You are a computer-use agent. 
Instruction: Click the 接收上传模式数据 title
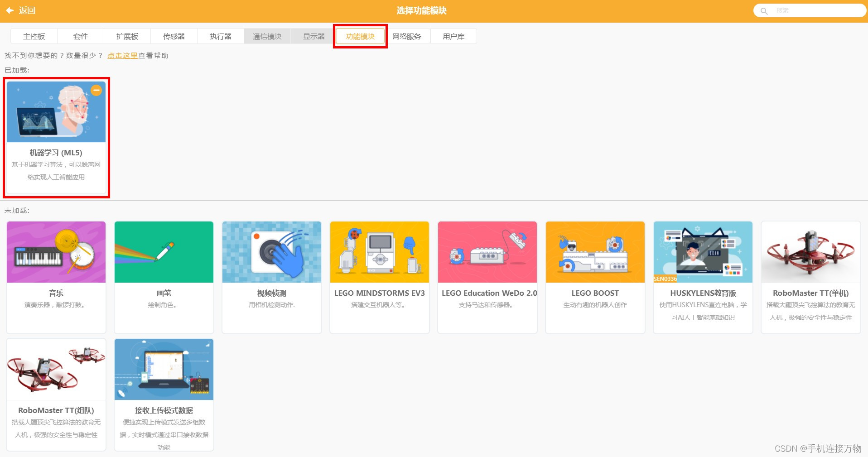tap(164, 410)
